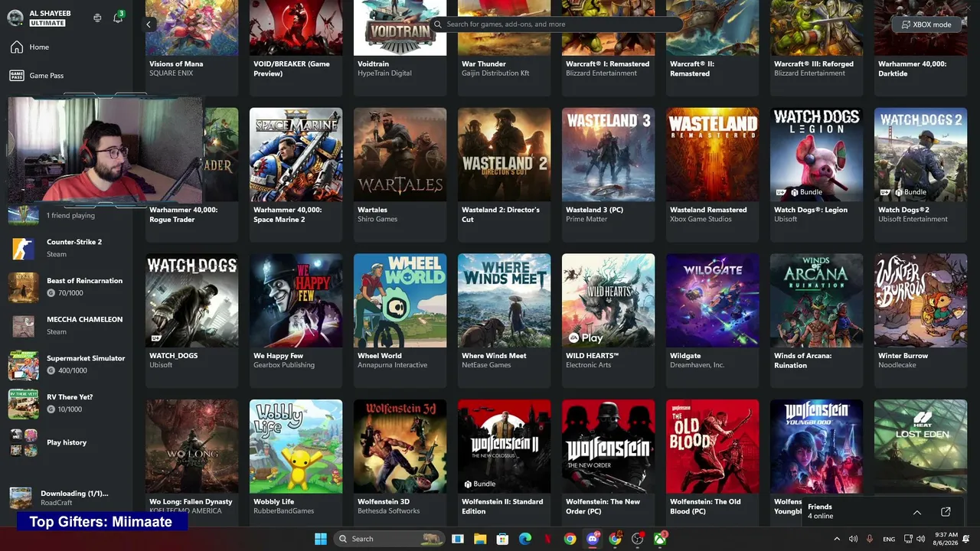Screen dimensions: 980x551
Task: Open the clock showing 9:37 AM
Action: pos(946,540)
